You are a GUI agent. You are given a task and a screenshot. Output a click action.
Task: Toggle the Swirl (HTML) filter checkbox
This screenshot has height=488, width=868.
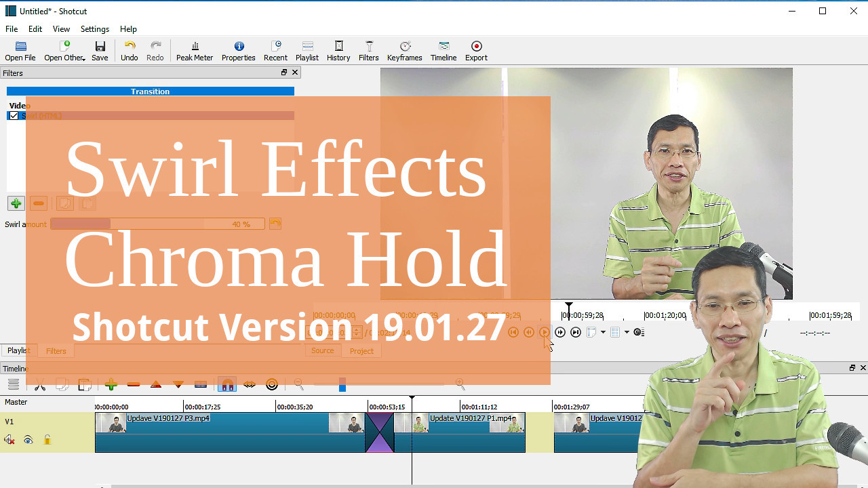[14, 116]
